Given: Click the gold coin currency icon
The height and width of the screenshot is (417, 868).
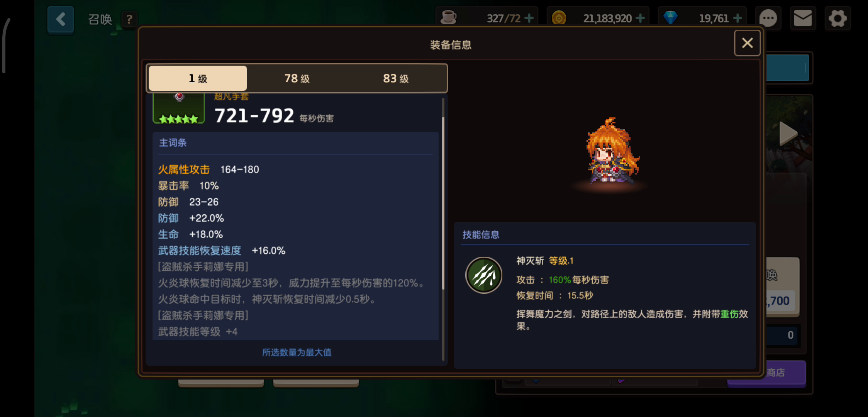Looking at the screenshot, I should click(x=559, y=18).
